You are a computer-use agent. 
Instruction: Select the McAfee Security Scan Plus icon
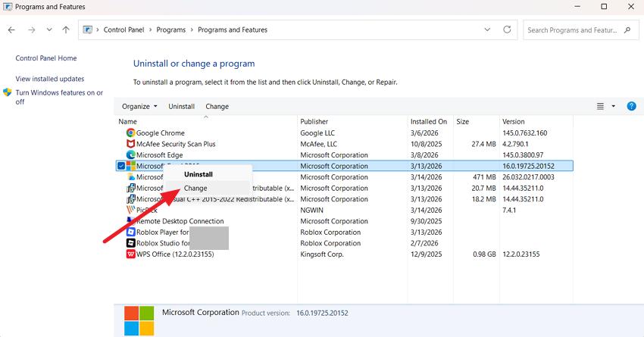click(130, 144)
